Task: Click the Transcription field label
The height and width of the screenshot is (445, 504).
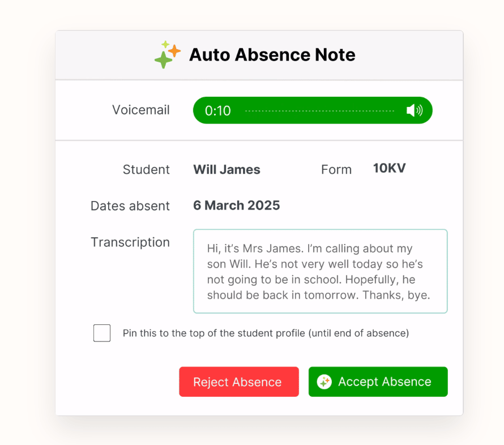Action: coord(130,242)
